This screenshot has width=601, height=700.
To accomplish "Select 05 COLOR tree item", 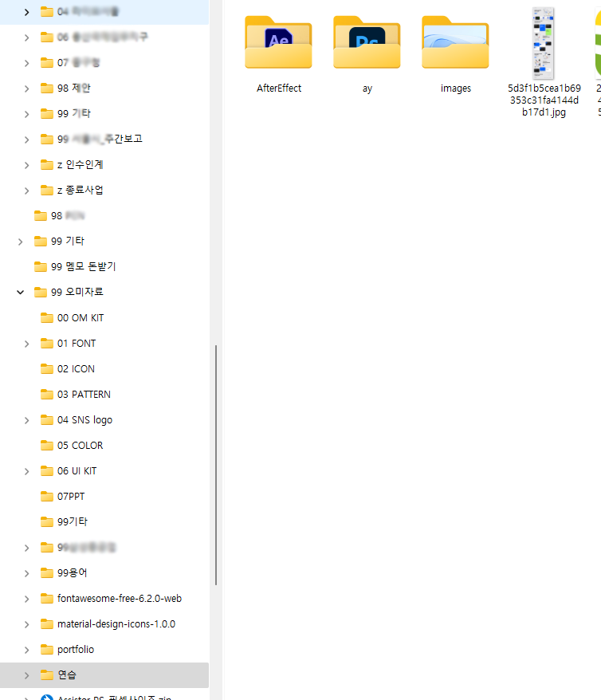I will (104, 445).
